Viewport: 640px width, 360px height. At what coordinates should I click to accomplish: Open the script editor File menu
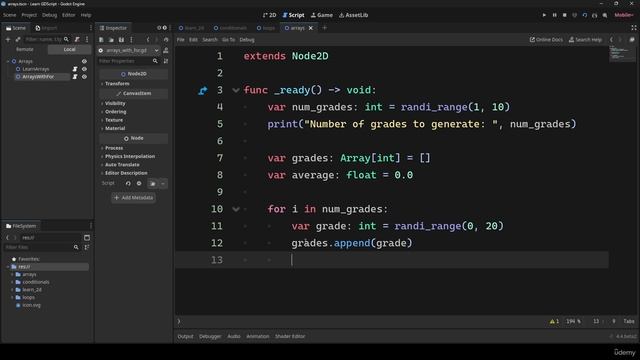[x=180, y=40]
